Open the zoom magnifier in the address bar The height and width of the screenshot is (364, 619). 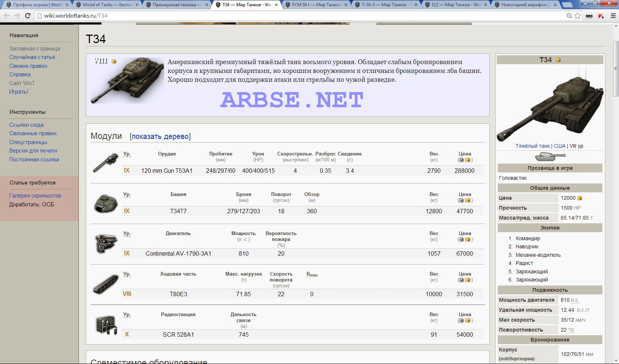569,15
